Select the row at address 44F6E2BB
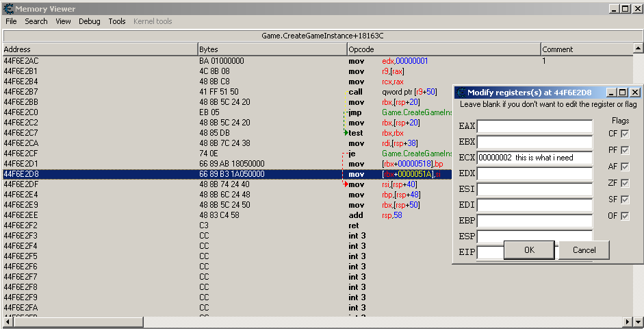The image size is (644, 329). [228, 102]
